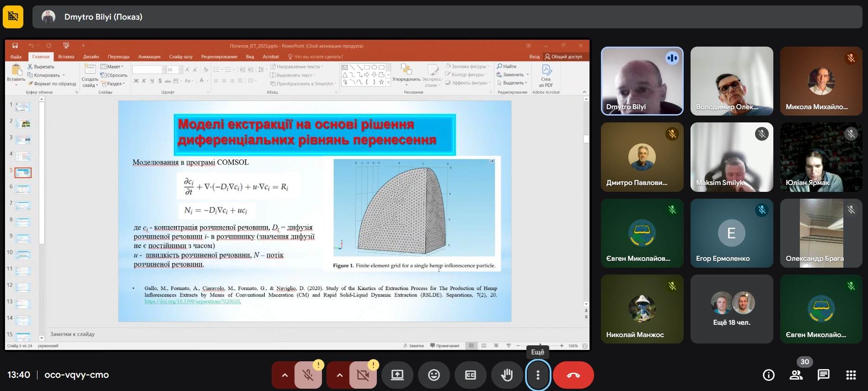Select the 'Ещё 18 чел.' participants tile
The width and height of the screenshot is (868, 391).
pyautogui.click(x=731, y=309)
